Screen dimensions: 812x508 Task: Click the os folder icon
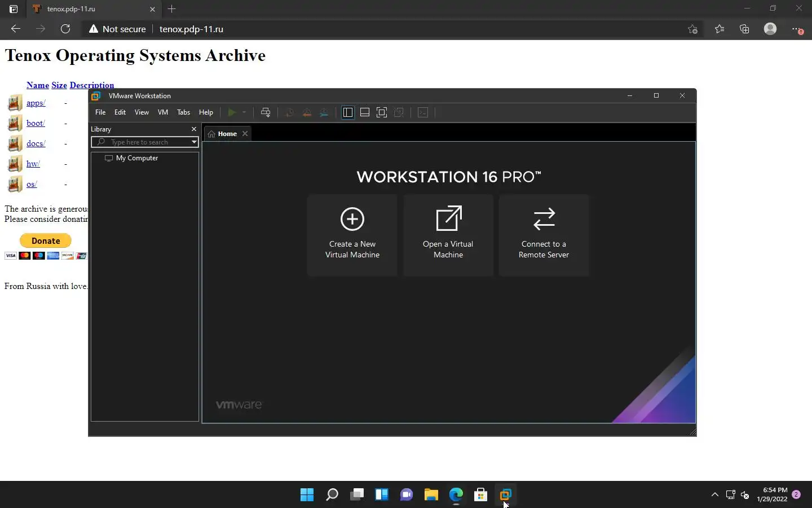(15, 184)
